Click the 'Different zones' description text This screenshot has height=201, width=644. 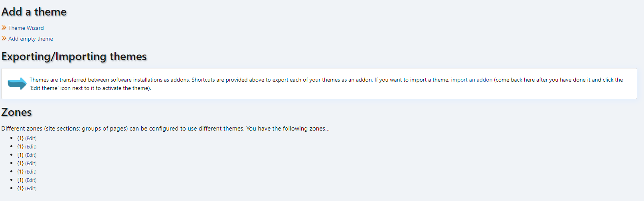pos(165,129)
